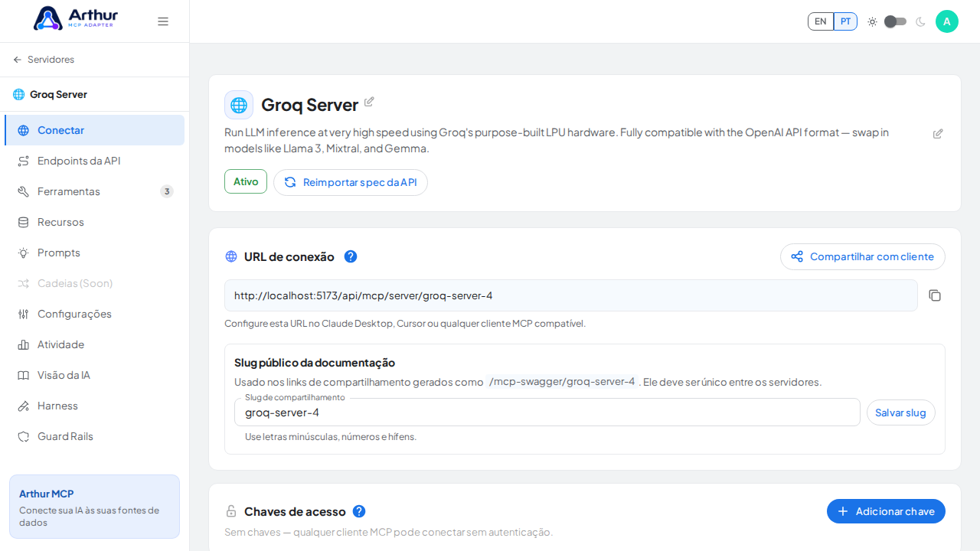This screenshot has height=551, width=980.
Task: Open URL de conexão help icon
Action: point(351,256)
